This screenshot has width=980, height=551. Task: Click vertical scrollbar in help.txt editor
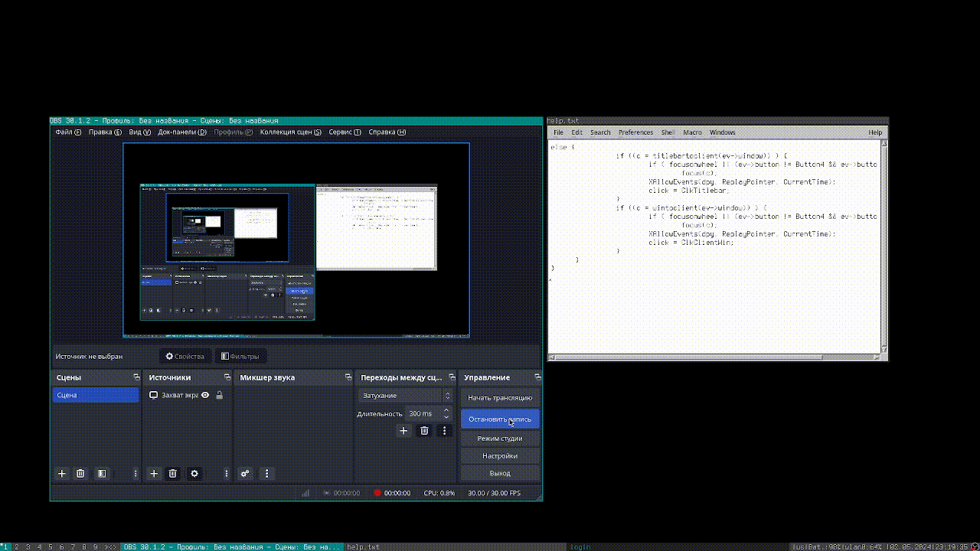[884, 246]
